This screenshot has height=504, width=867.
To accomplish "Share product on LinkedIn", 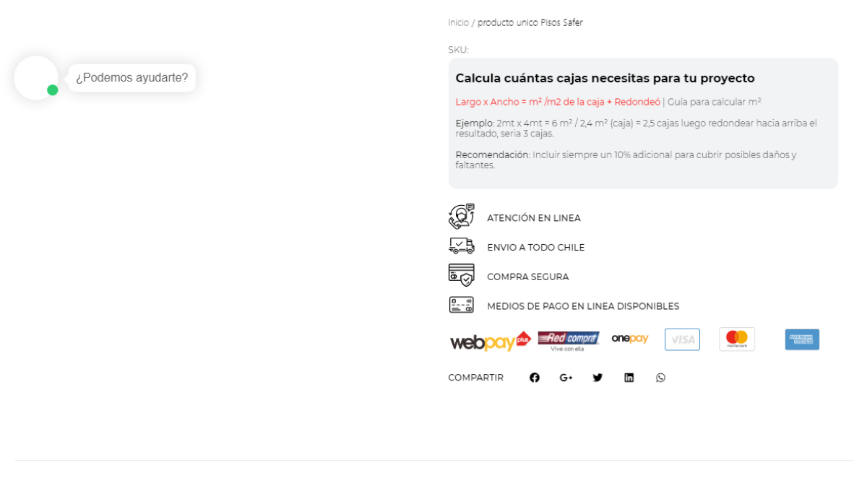I will click(629, 378).
